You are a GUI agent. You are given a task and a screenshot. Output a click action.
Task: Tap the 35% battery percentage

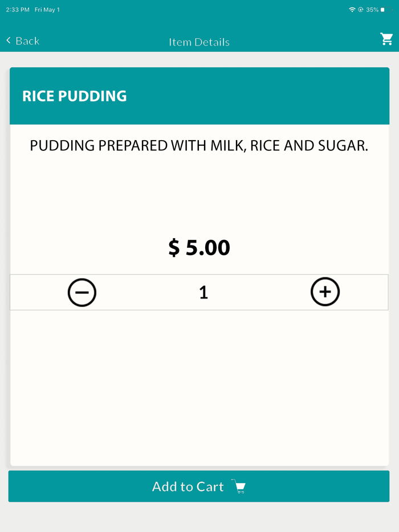tap(372, 10)
